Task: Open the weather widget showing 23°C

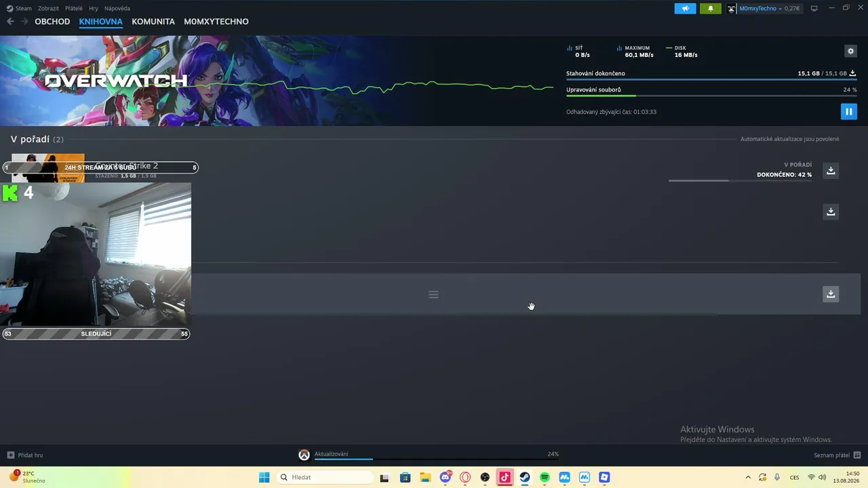Action: 27,477
